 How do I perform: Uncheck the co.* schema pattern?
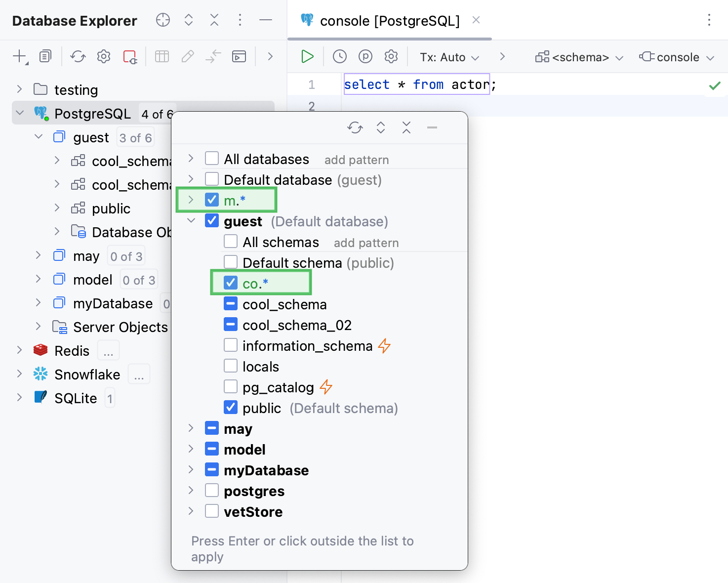[x=230, y=282]
